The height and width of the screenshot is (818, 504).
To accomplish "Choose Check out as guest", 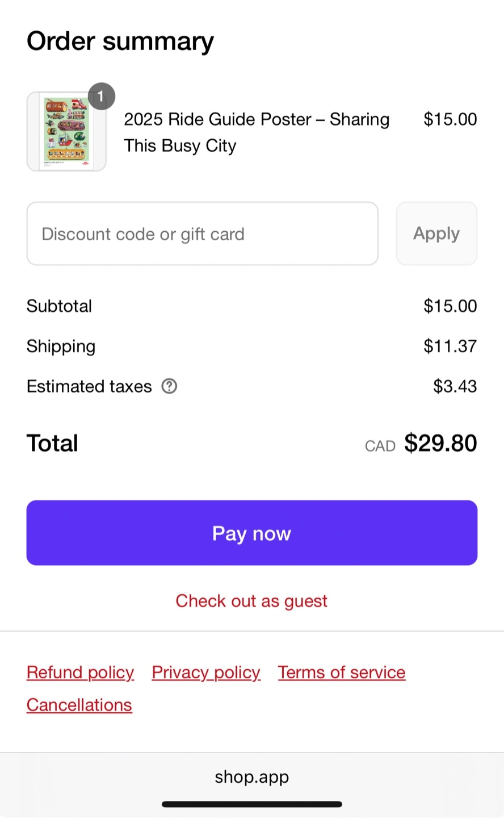I will 251,601.
